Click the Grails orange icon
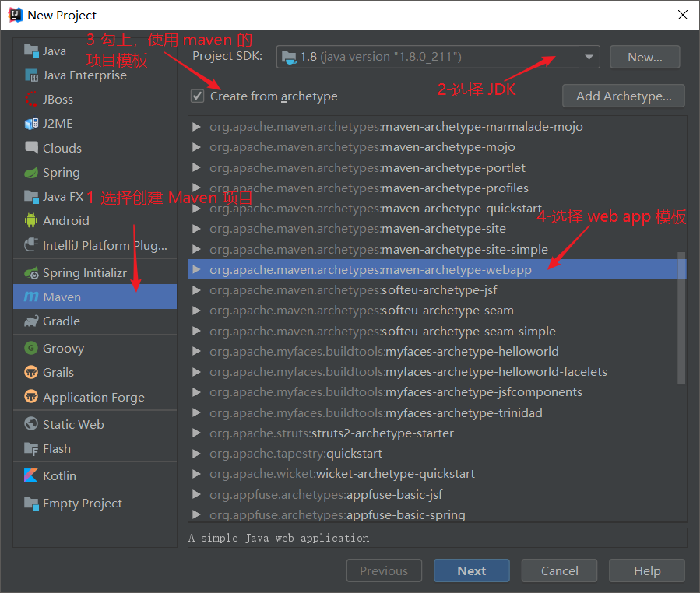The width and height of the screenshot is (700, 593). pos(31,372)
